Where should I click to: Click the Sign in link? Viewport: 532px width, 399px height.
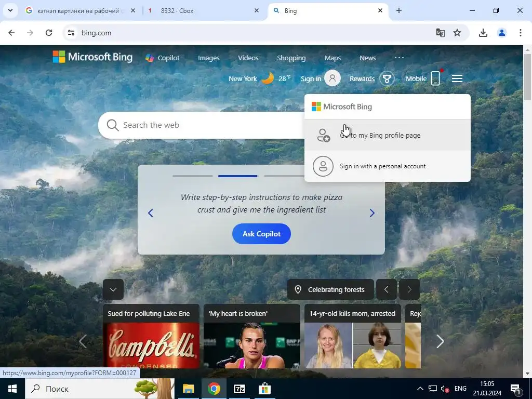pyautogui.click(x=311, y=79)
